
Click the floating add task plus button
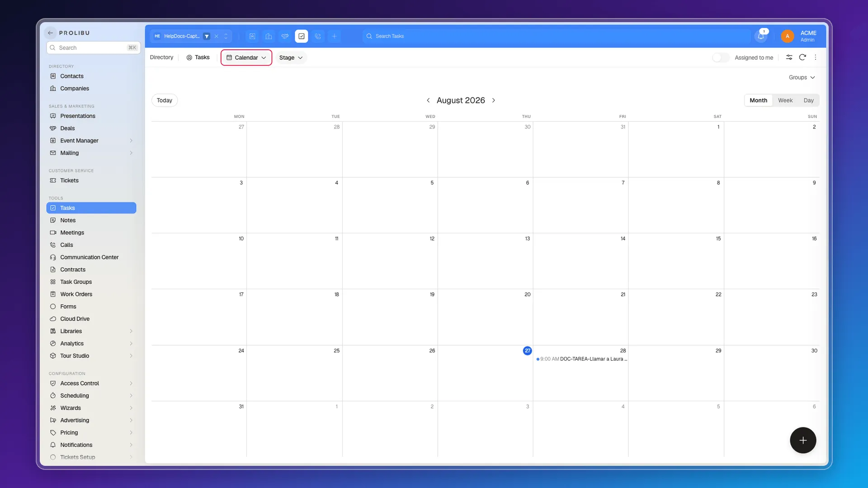tap(803, 440)
